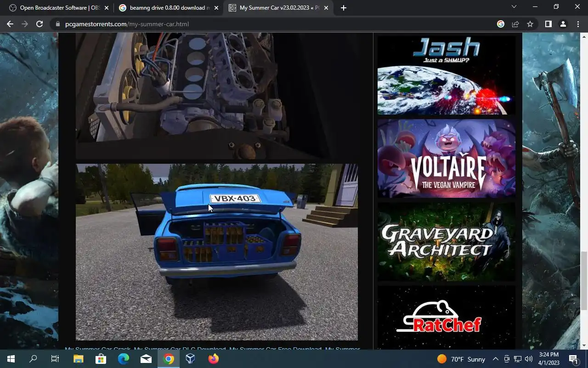
Task: Close the Open Broadcaster Software tab
Action: point(106,8)
